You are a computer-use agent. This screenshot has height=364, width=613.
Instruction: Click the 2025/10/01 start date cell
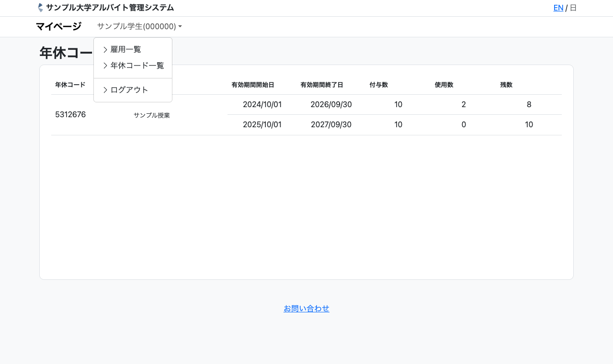[x=262, y=125]
